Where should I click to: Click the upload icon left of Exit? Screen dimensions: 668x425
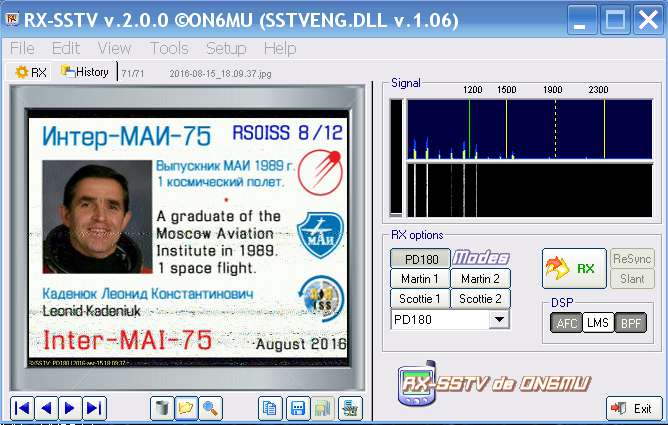[351, 408]
